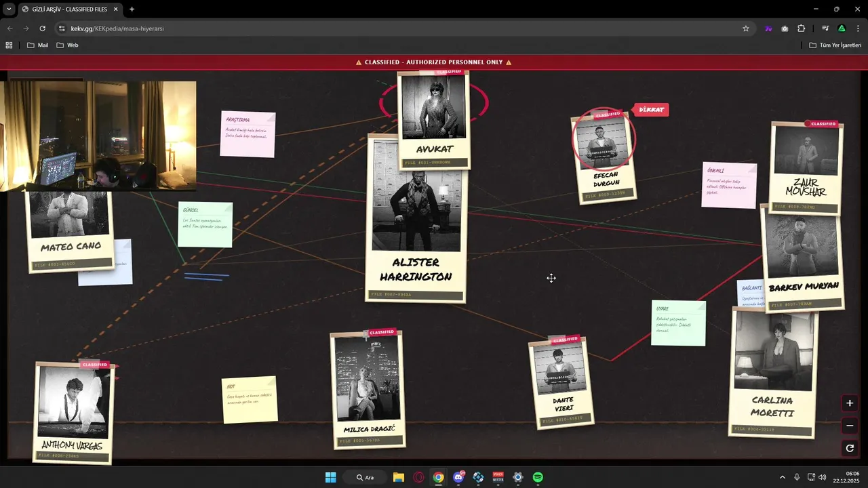868x488 pixels.
Task: Read the pink ARAŞTIRMA sticky note
Action: pyautogui.click(x=248, y=134)
